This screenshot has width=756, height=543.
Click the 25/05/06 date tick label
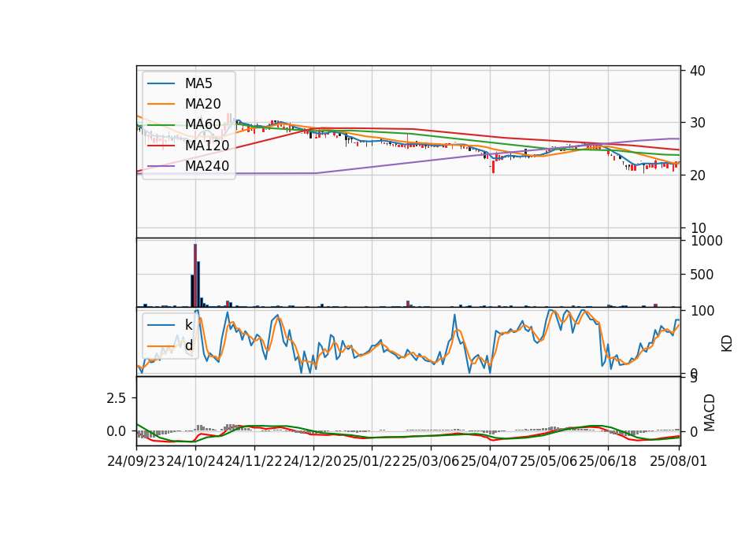pos(549,461)
